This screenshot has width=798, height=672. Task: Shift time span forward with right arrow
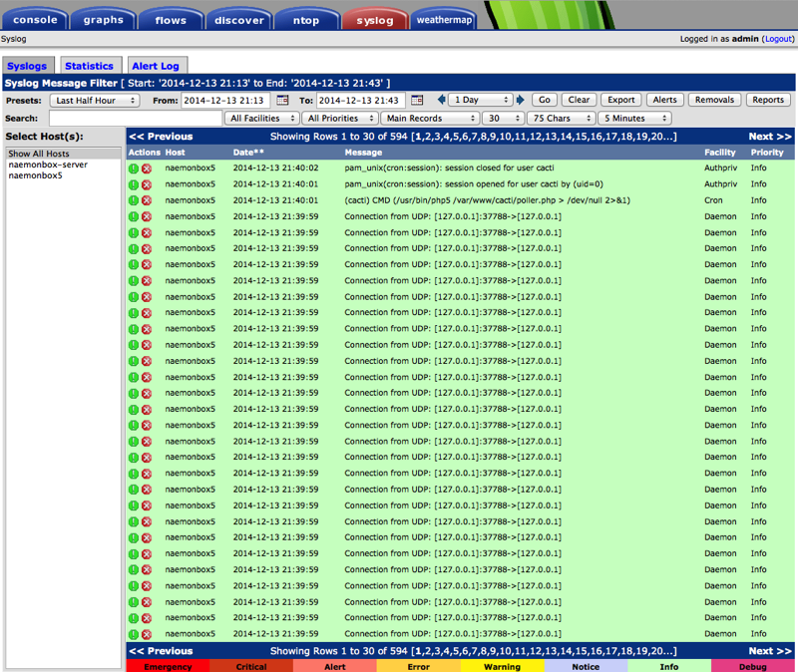pos(520,101)
